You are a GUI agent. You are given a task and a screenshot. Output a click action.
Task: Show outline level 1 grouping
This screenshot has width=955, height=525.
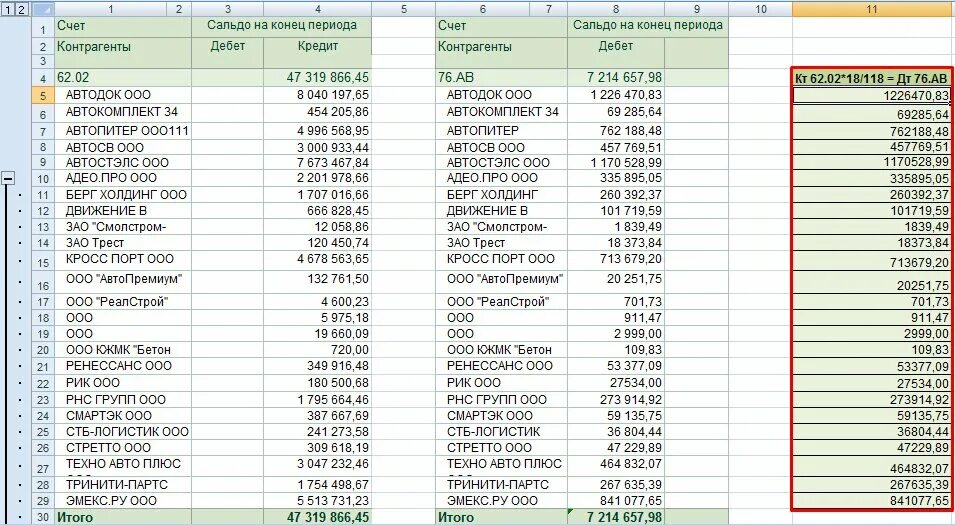tap(8, 9)
